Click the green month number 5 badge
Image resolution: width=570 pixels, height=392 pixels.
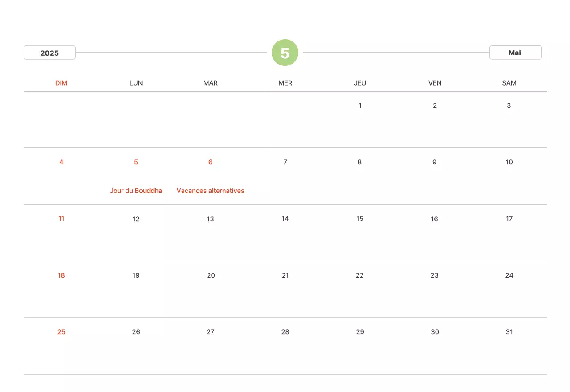point(285,53)
